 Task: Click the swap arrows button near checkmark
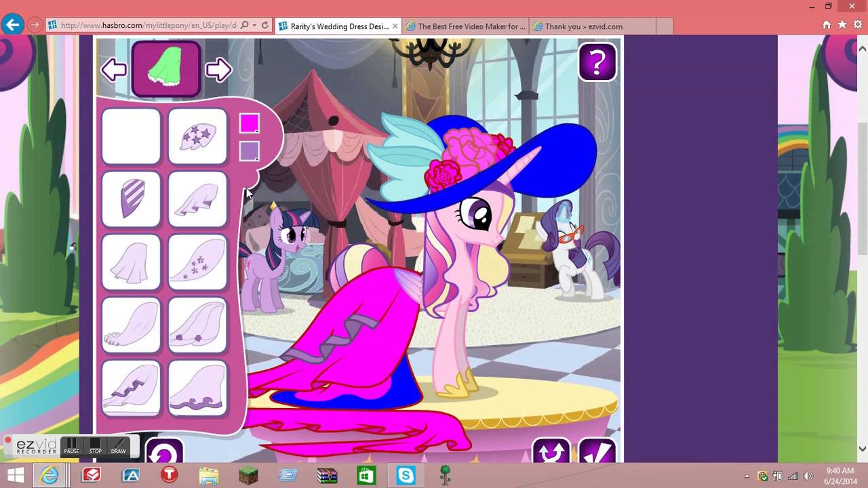click(551, 452)
